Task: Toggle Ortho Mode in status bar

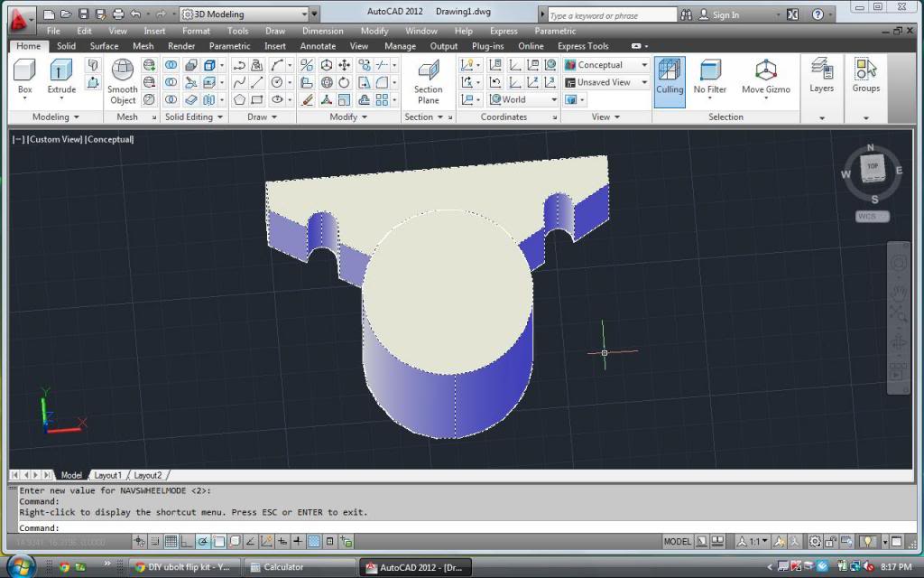Action: (187, 542)
